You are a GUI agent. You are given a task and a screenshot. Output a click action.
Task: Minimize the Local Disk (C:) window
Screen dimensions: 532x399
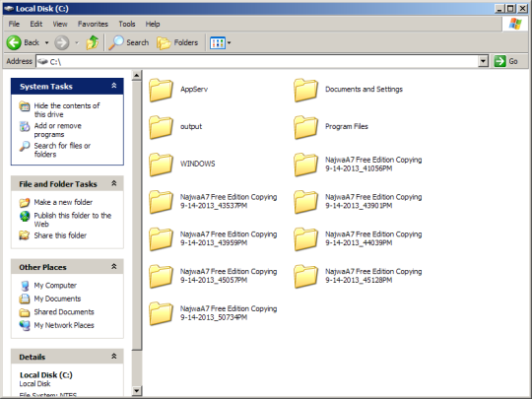click(x=499, y=9)
